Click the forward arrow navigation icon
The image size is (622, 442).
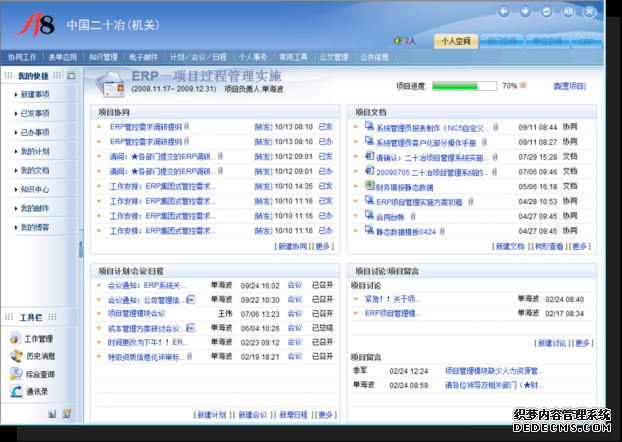(x=526, y=11)
